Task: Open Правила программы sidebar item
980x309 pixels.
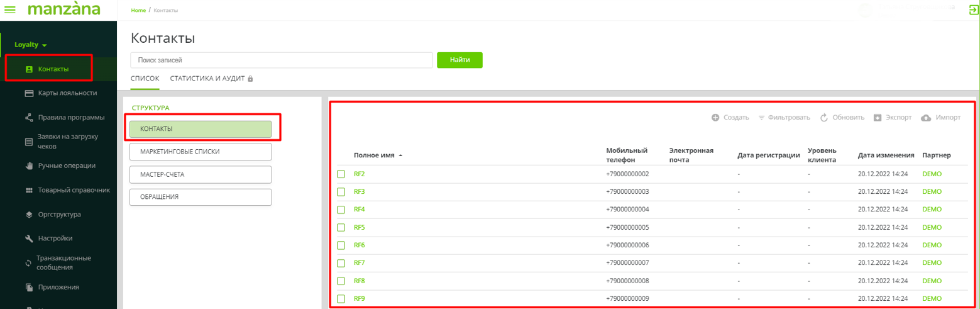Action: coord(71,117)
